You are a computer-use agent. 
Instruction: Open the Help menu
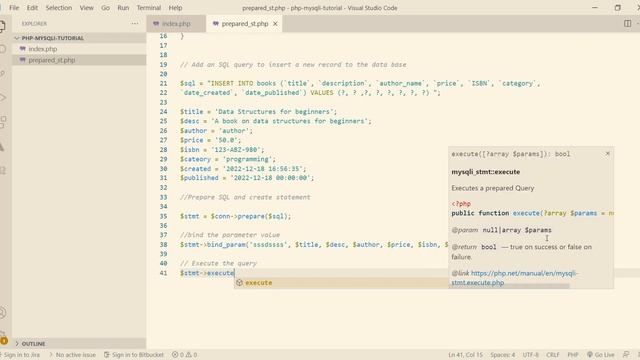point(176,8)
